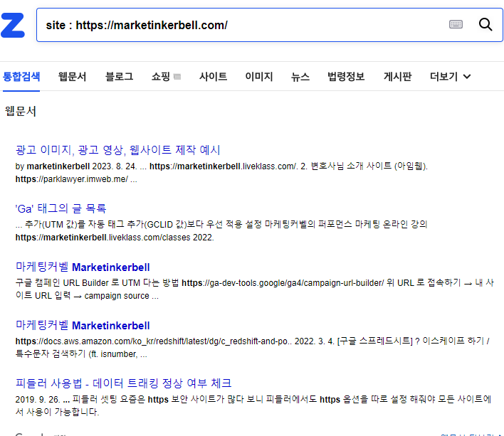Click the 웹문서 section heading
Image resolution: width=504 pixels, height=436 pixels.
[x=21, y=111]
